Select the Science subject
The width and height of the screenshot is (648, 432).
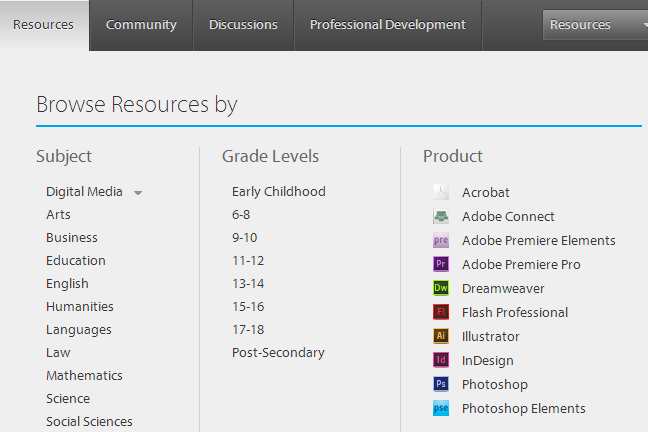[68, 399]
